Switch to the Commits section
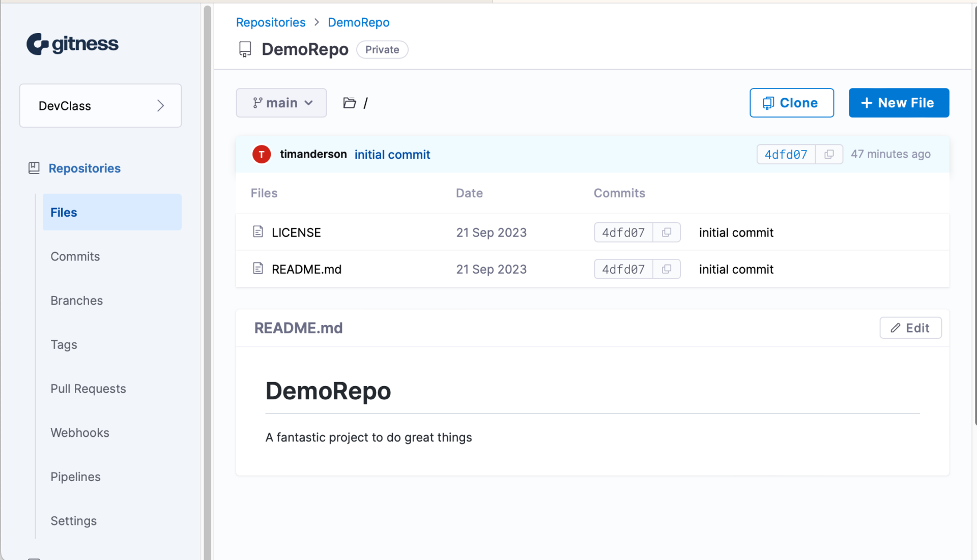Viewport: 977px width, 560px height. (x=75, y=256)
